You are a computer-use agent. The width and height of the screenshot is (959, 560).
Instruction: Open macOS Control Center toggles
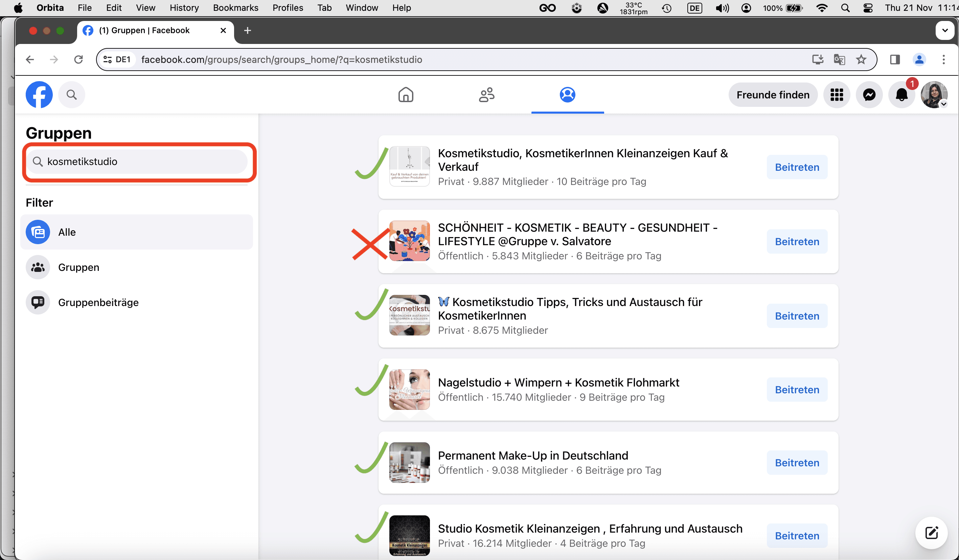pyautogui.click(x=868, y=8)
